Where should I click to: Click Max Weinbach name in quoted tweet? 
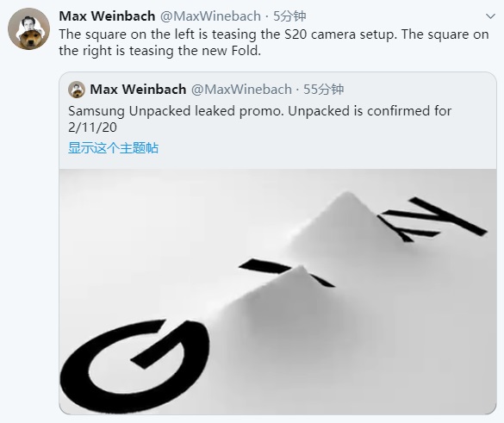pos(138,90)
